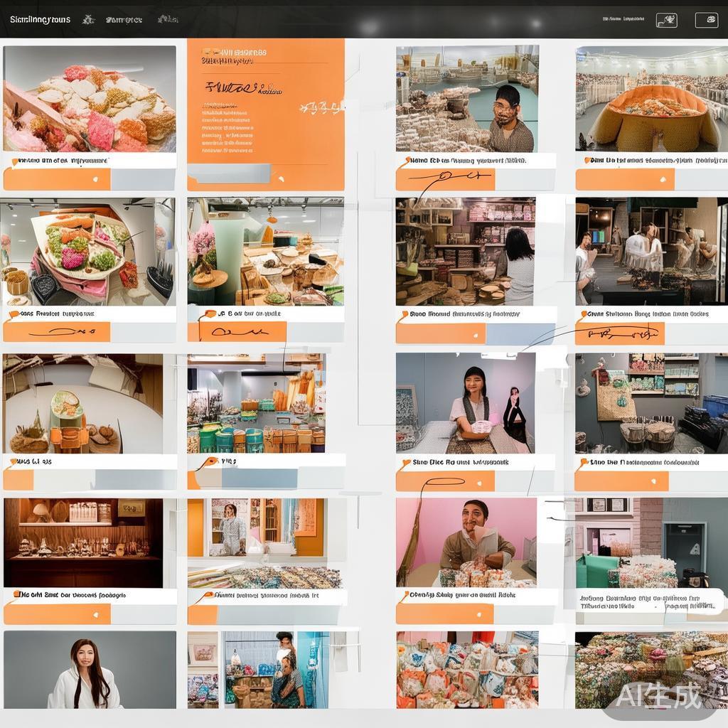Viewport: 728px width, 728px height.
Task: Click the orange tag icon under the seafood platter photo
Action: [x=14, y=162]
